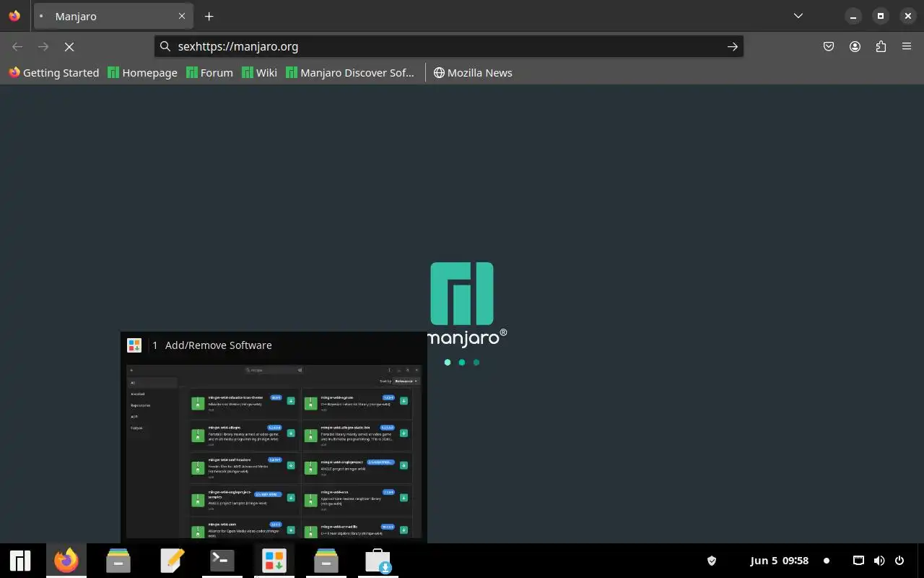Select the Add/Remove Software window preview thumbnail
924x578 pixels.
pos(274,451)
